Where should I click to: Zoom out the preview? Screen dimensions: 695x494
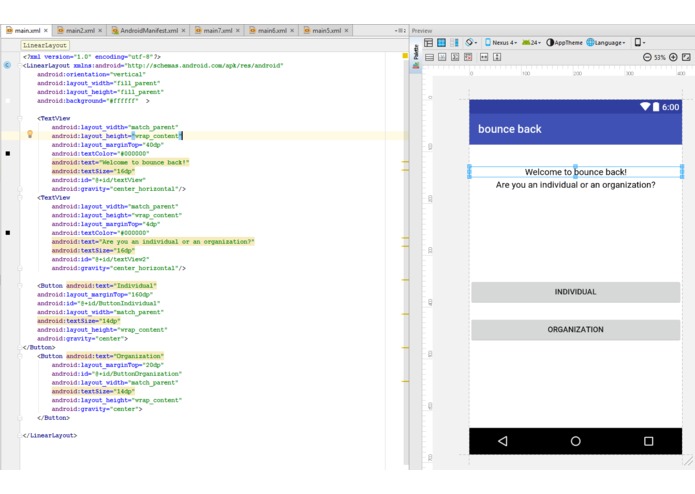(647, 57)
